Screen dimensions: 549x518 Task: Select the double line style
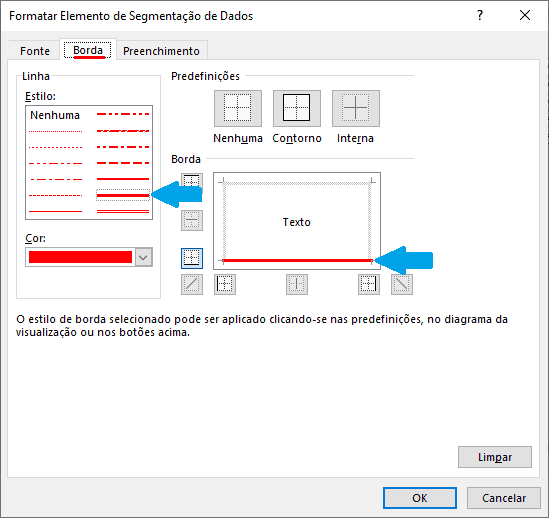coord(123,211)
